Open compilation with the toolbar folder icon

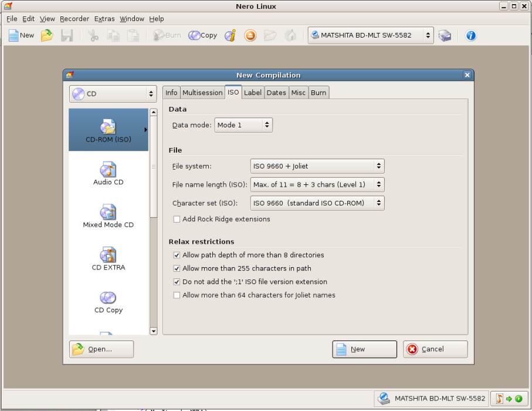(47, 35)
